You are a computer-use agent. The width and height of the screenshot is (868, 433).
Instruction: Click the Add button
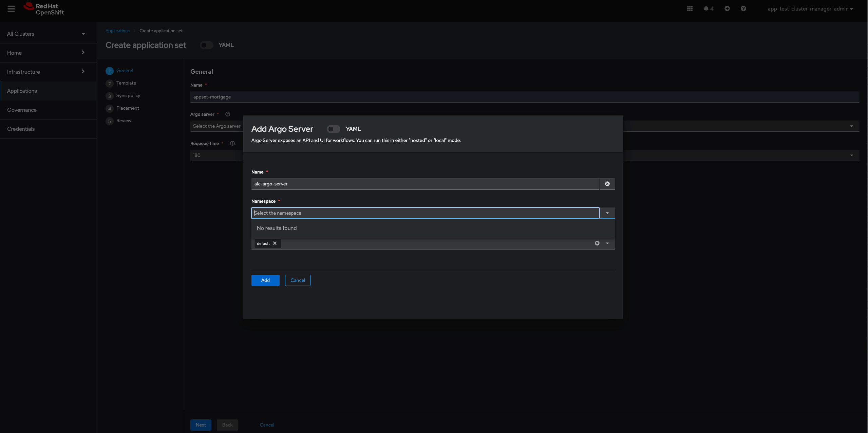[265, 280]
